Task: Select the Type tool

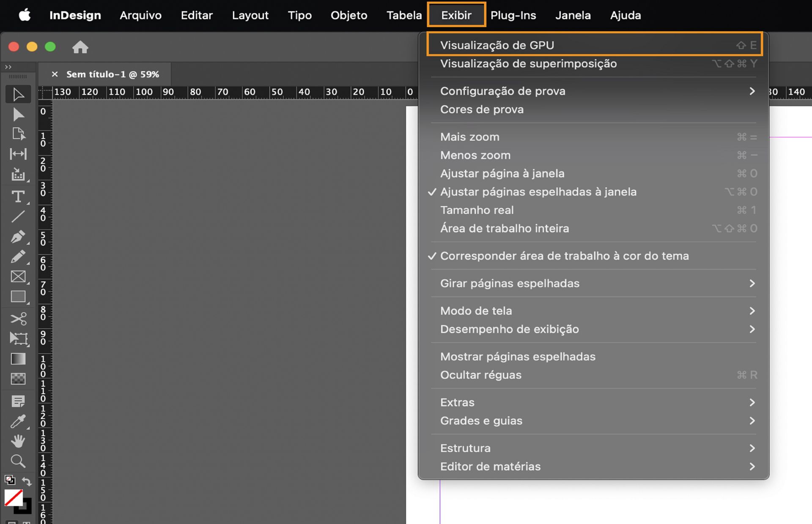Action: click(18, 196)
